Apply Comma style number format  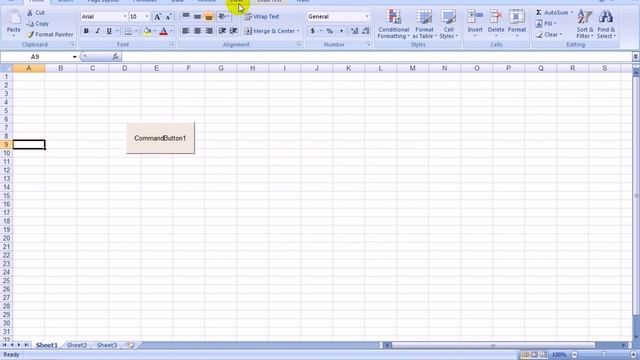tap(341, 31)
